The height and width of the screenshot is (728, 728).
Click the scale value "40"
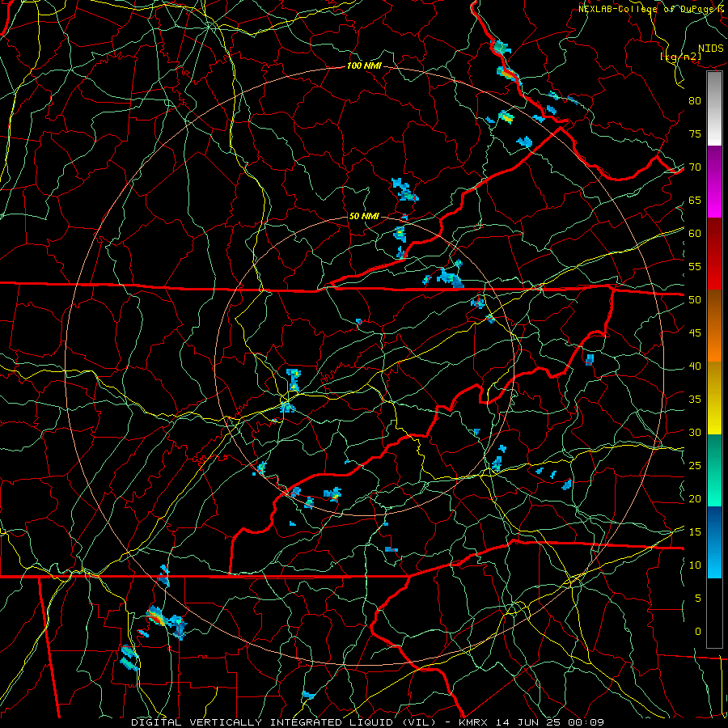point(695,366)
